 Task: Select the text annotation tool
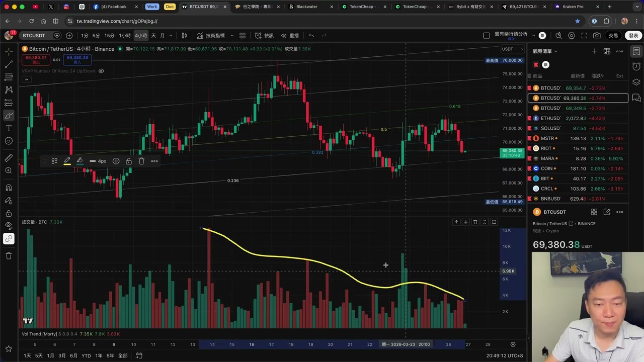tap(9, 128)
